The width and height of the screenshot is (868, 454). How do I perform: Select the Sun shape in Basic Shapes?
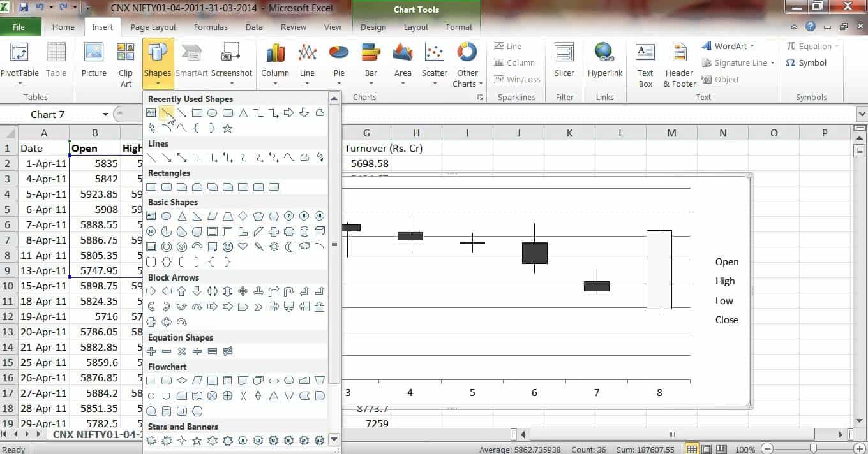pos(274,247)
